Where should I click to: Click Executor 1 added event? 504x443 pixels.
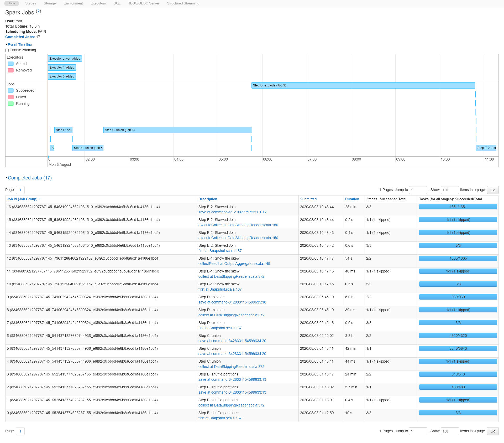(x=62, y=68)
